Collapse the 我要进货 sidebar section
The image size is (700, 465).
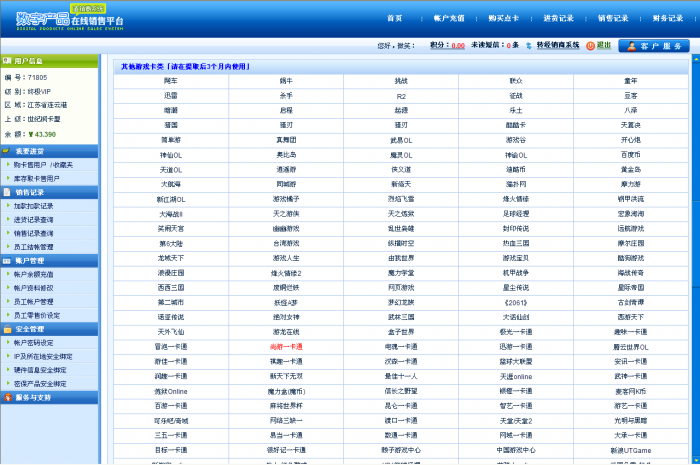pos(49,151)
